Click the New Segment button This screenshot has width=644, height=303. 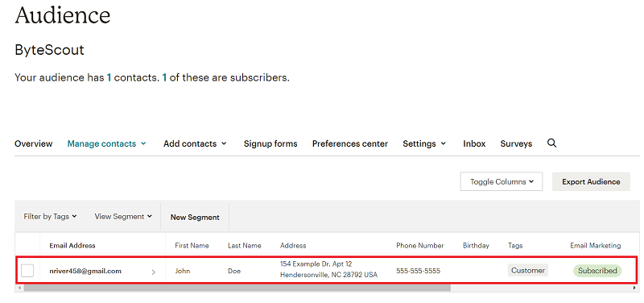click(195, 217)
